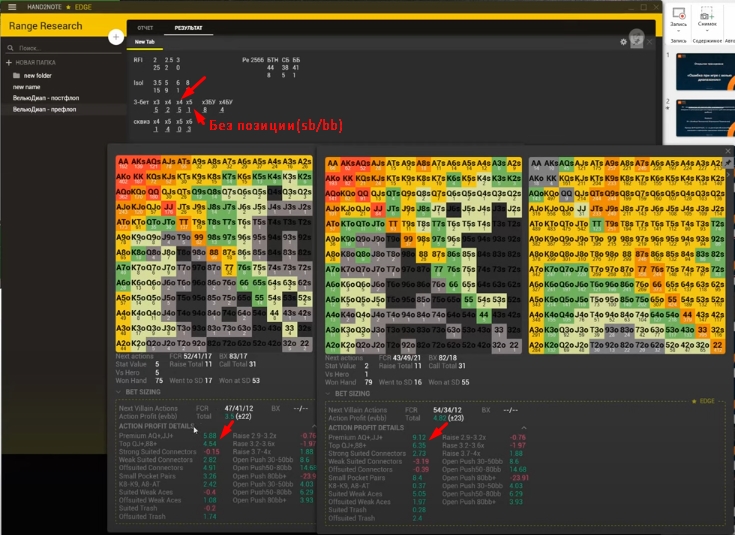The width and height of the screenshot is (735, 535).
Task: Open the Hand2Note hamburger menu
Action: (x=12, y=7)
